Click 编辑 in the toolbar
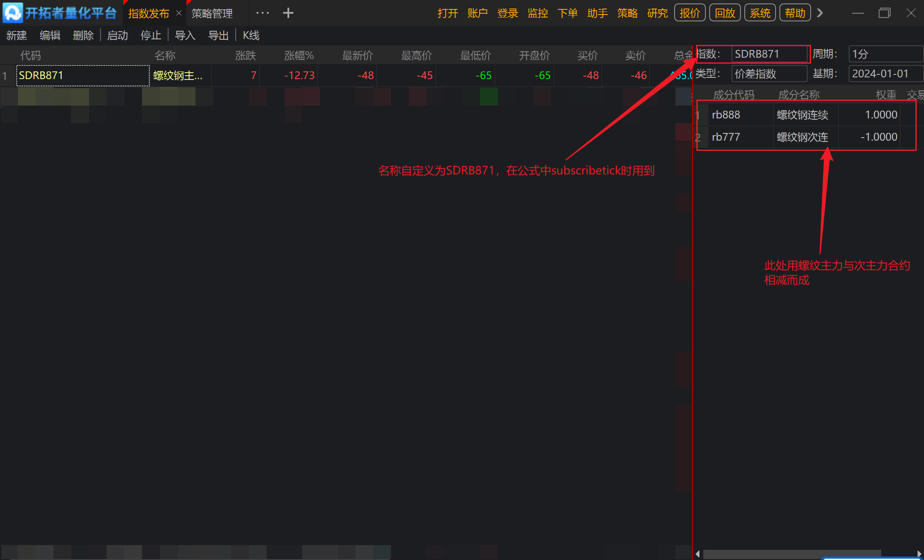The width and height of the screenshot is (924, 560). point(50,35)
